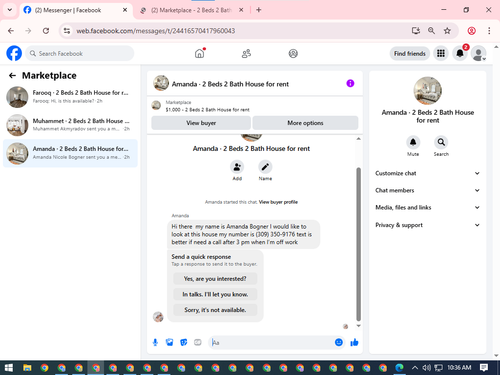Click Find friends button
500x375 pixels.
click(x=410, y=53)
